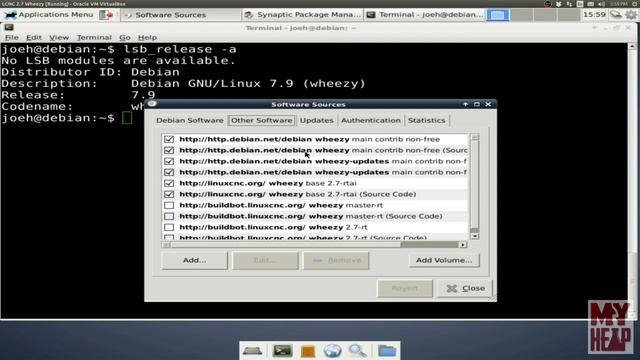Viewport: 640px width, 360px height.
Task: Open the Terminal window View menu
Action: tap(59, 38)
